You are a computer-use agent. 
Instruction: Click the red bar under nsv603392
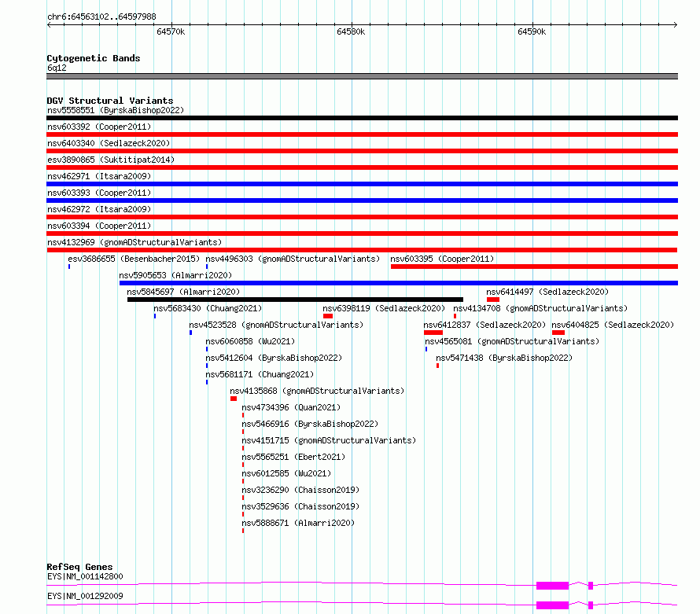362,134
